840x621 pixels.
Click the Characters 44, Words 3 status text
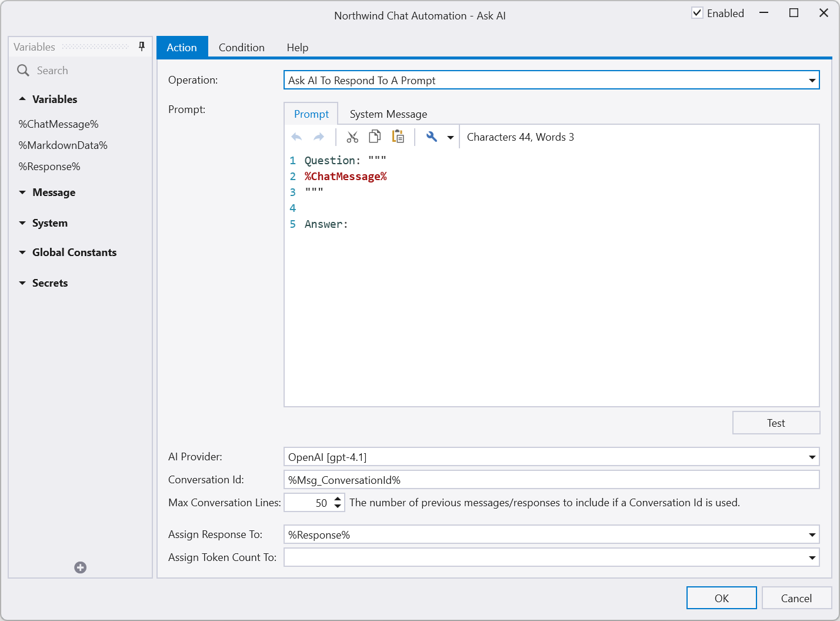[x=521, y=137]
